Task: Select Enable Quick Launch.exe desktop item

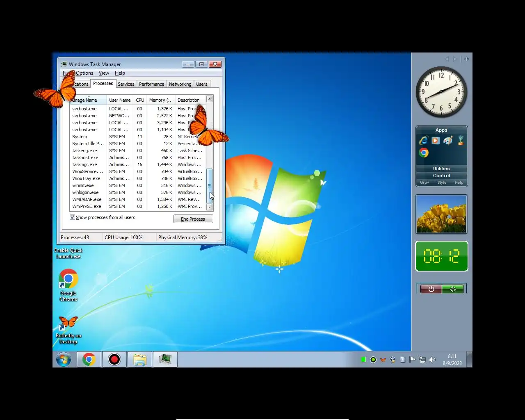Action: click(68, 253)
